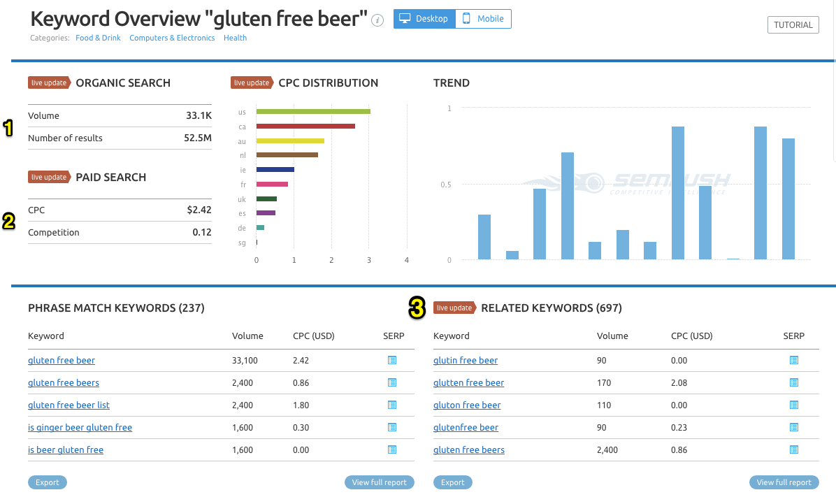Open the SERP icon for "gluten free beer list"
836x504 pixels.
[x=392, y=405]
